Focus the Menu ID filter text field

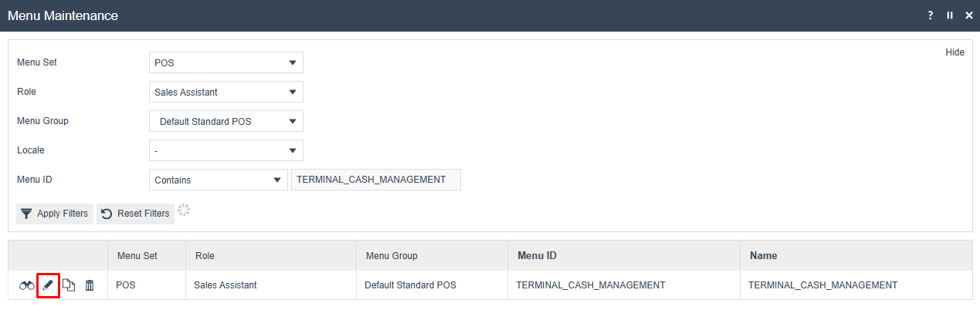coord(375,180)
